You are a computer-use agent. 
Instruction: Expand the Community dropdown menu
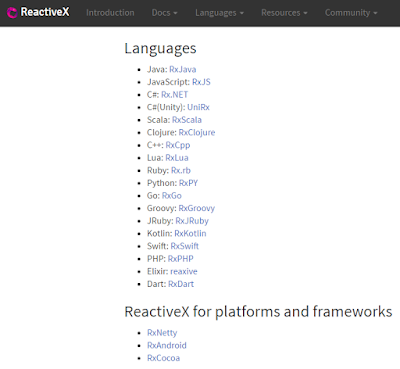point(351,13)
